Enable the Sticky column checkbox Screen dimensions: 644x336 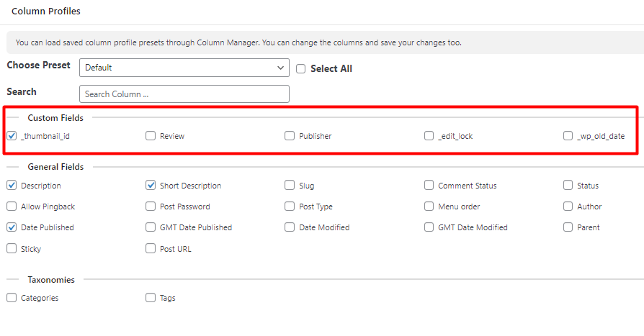coord(12,249)
